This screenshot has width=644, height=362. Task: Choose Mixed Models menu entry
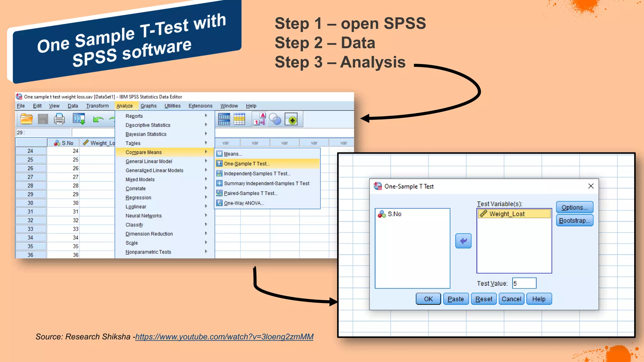[165, 179]
